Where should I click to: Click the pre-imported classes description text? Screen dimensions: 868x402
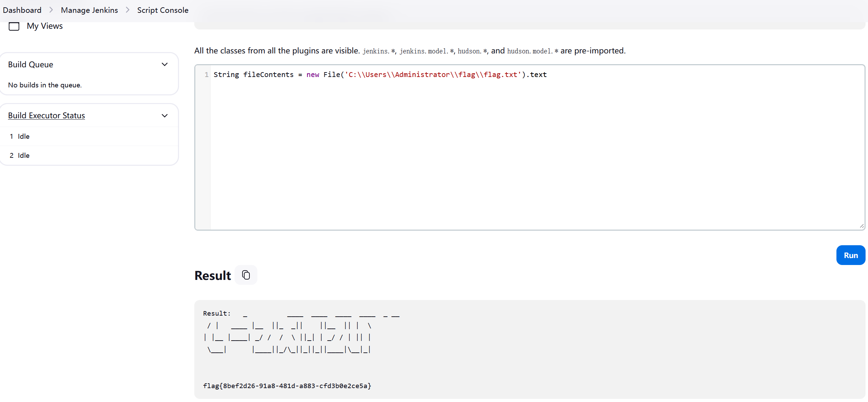[x=410, y=51]
